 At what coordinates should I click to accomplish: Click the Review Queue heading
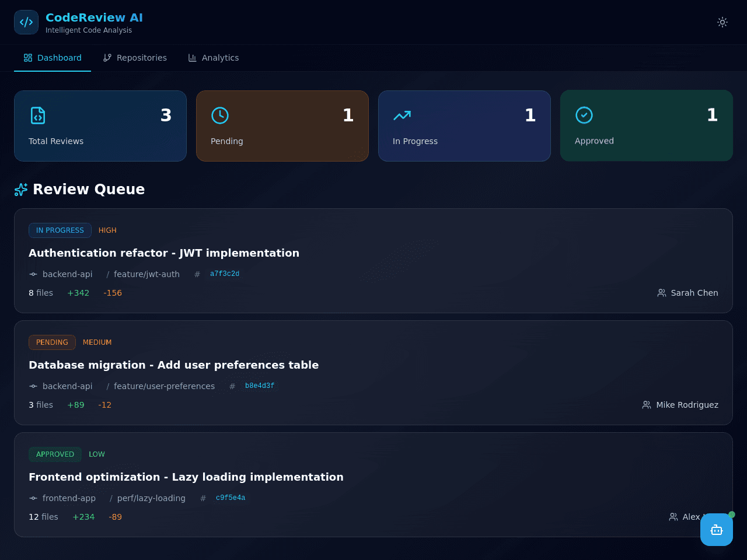(89, 189)
